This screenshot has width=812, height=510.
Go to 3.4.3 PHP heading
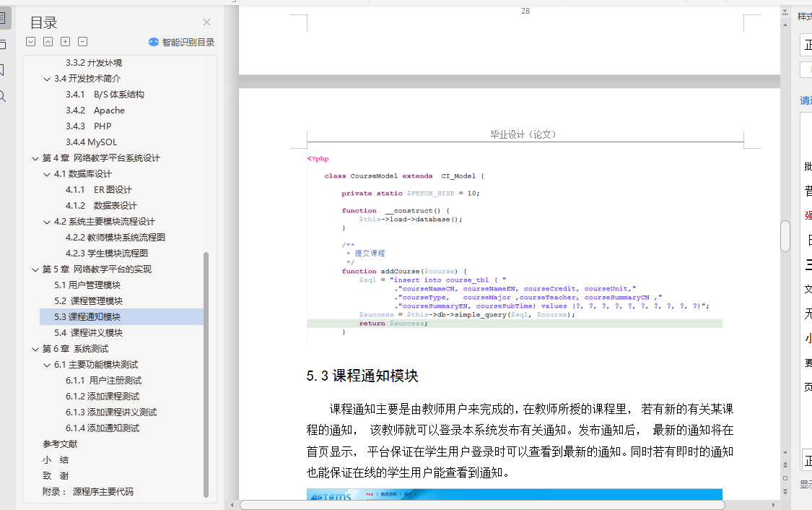(x=89, y=126)
